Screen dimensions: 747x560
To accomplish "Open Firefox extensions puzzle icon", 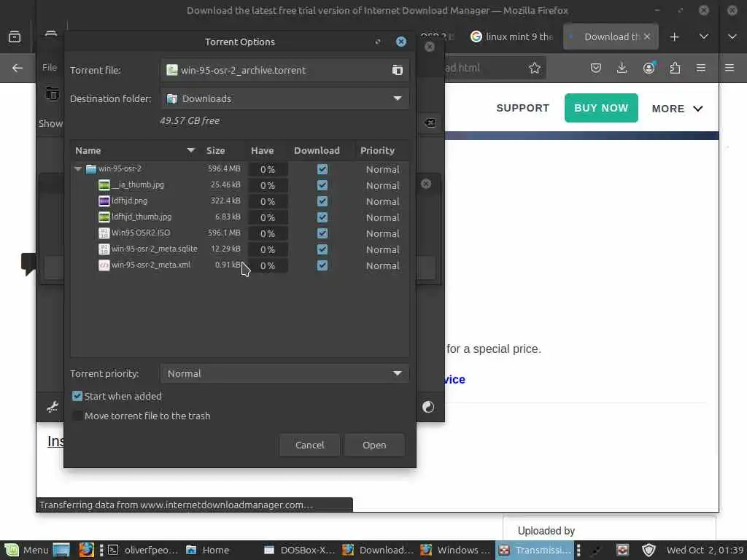I will [x=675, y=68].
